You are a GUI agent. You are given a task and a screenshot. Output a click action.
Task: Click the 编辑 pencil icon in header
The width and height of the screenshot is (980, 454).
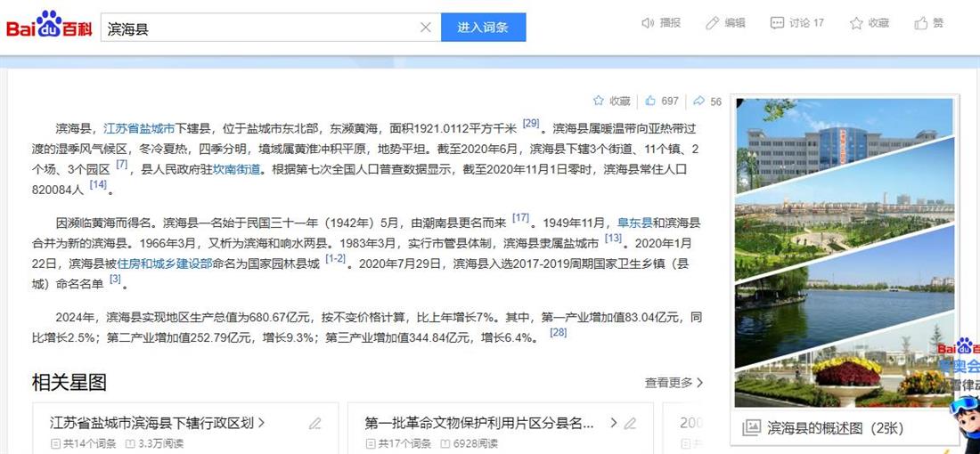tap(712, 23)
